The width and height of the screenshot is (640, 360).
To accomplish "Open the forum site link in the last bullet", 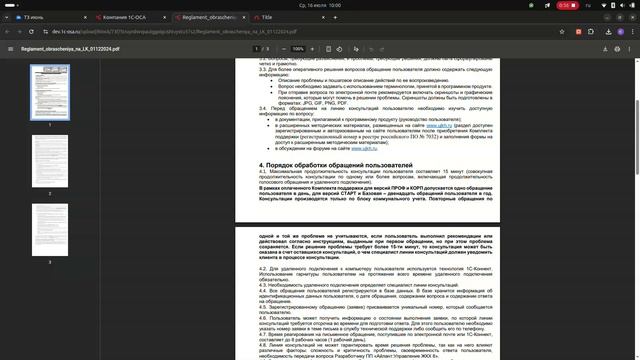I will click(x=364, y=149).
